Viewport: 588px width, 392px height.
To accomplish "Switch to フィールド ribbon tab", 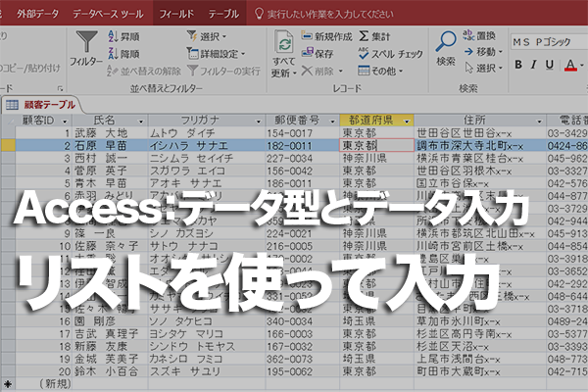I will pyautogui.click(x=176, y=14).
